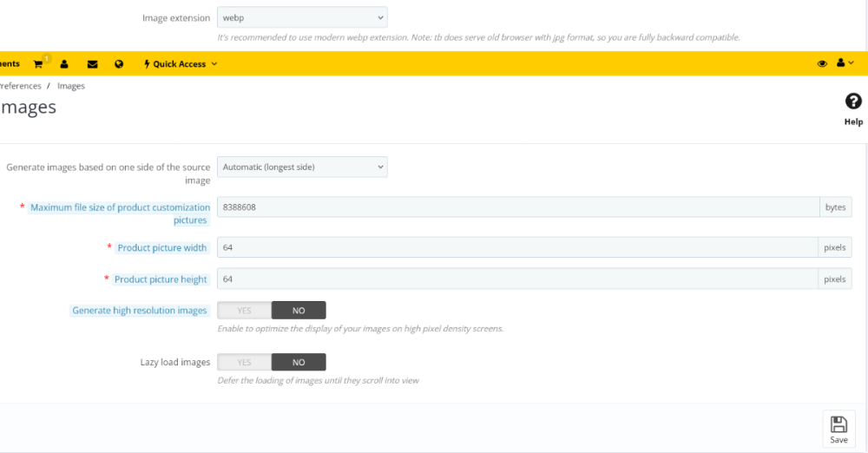This screenshot has width=868, height=453.
Task: Focus the Product picture height field
Action: (516, 279)
